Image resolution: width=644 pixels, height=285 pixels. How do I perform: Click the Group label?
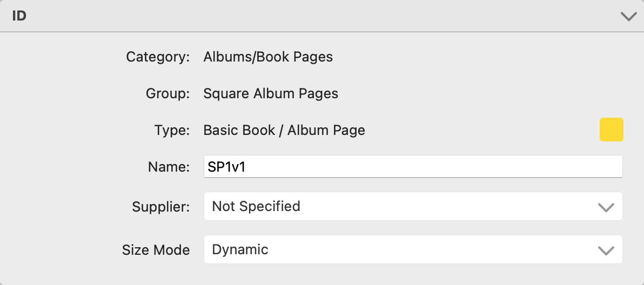[167, 93]
